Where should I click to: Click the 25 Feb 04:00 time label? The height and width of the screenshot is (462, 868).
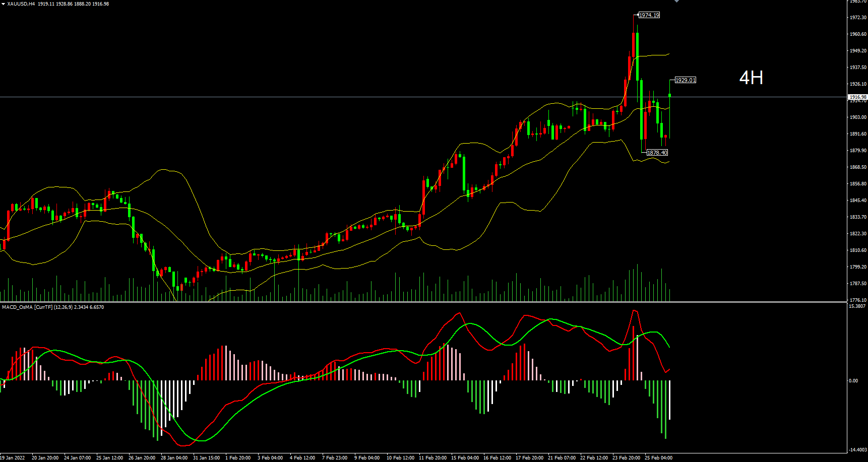pyautogui.click(x=658, y=458)
